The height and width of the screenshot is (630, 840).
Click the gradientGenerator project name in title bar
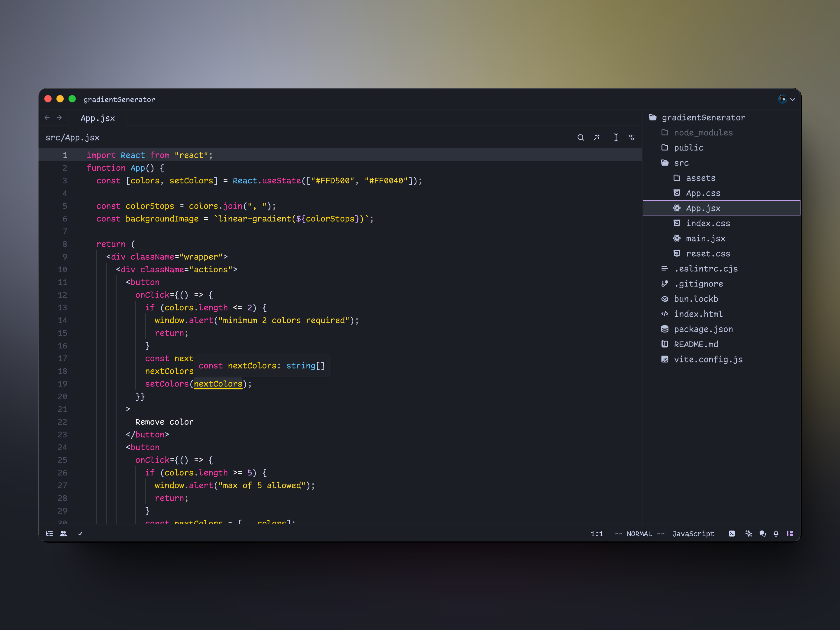pos(119,99)
